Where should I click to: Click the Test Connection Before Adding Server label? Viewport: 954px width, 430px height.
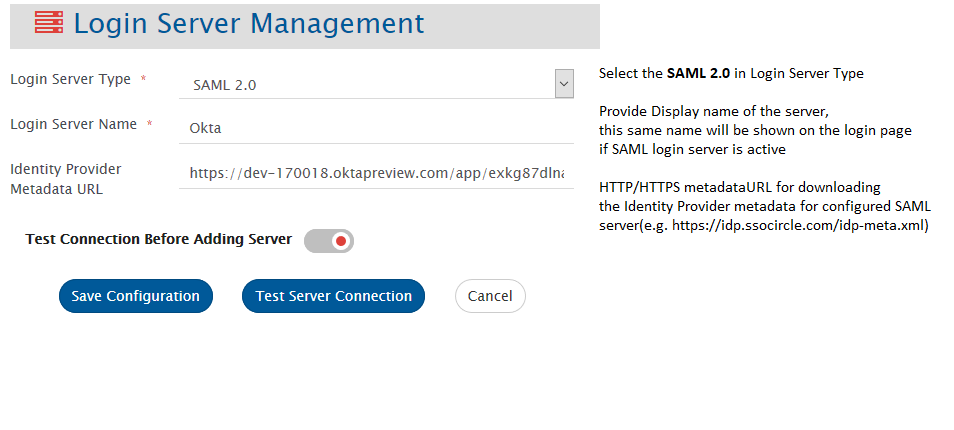[x=158, y=240]
